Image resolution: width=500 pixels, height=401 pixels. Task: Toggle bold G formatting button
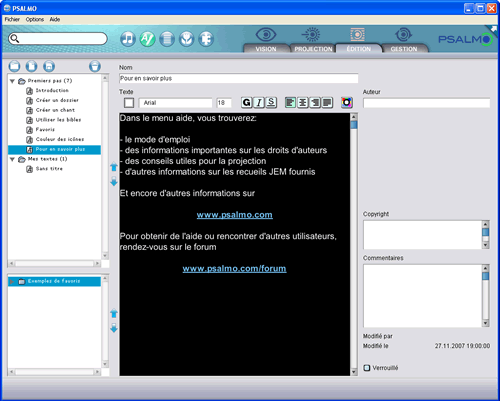click(x=247, y=102)
